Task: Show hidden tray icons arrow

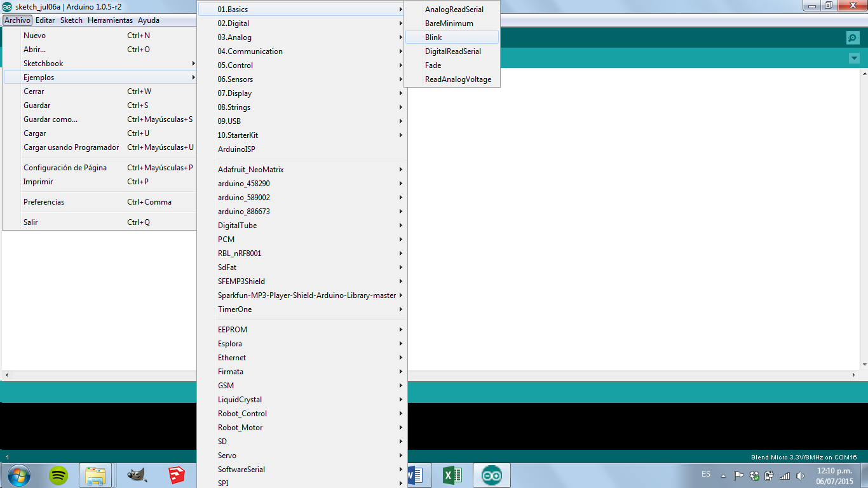Action: click(x=722, y=475)
